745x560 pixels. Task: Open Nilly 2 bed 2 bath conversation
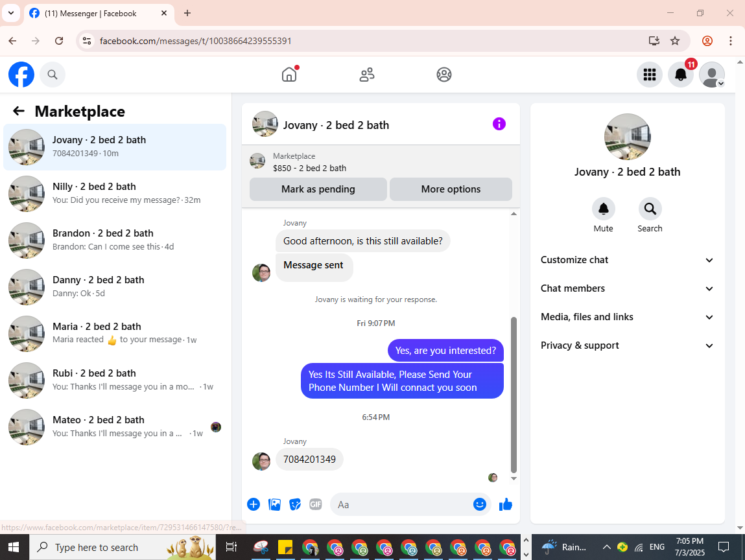[115, 193]
